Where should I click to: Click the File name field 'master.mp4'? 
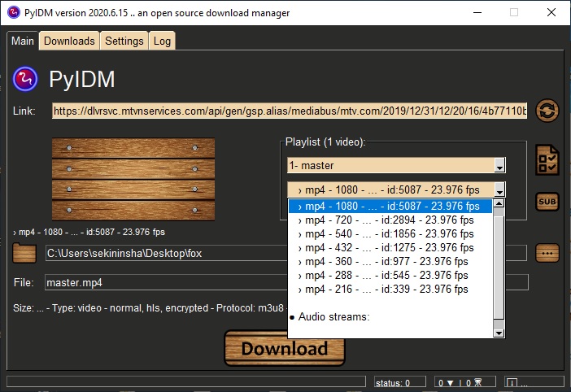(286, 282)
